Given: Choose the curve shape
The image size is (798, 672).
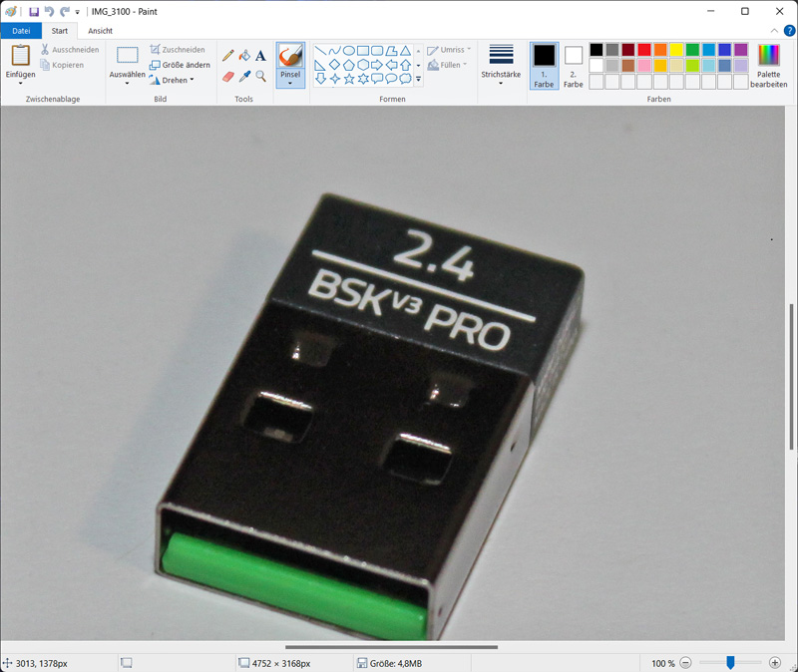Looking at the screenshot, I should (x=334, y=51).
